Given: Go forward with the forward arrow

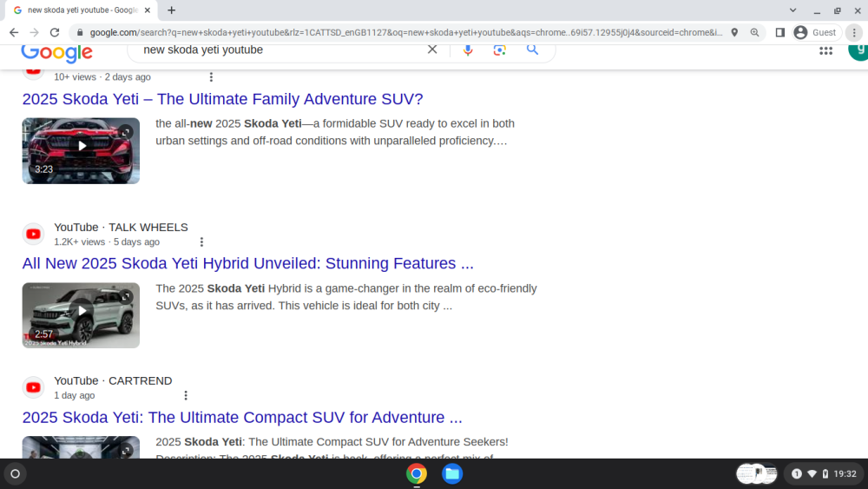Looking at the screenshot, I should coord(35,33).
